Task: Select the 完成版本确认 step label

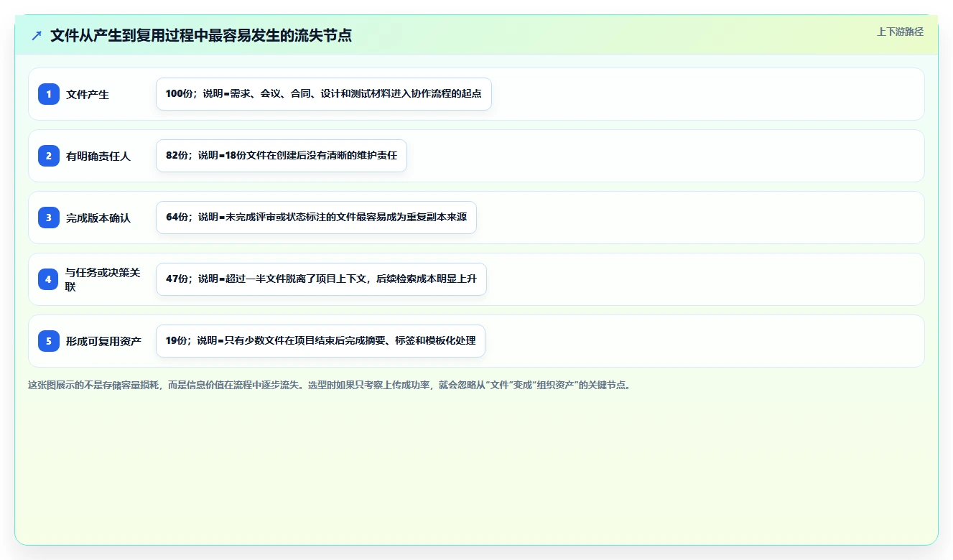Action: coord(98,218)
